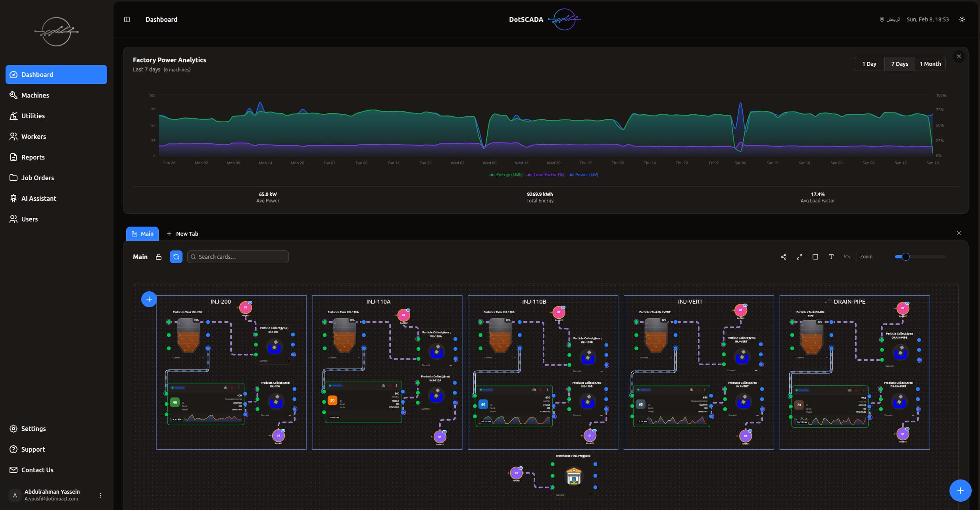Click the lock icon beside the Main label
980x510 pixels.
click(158, 257)
